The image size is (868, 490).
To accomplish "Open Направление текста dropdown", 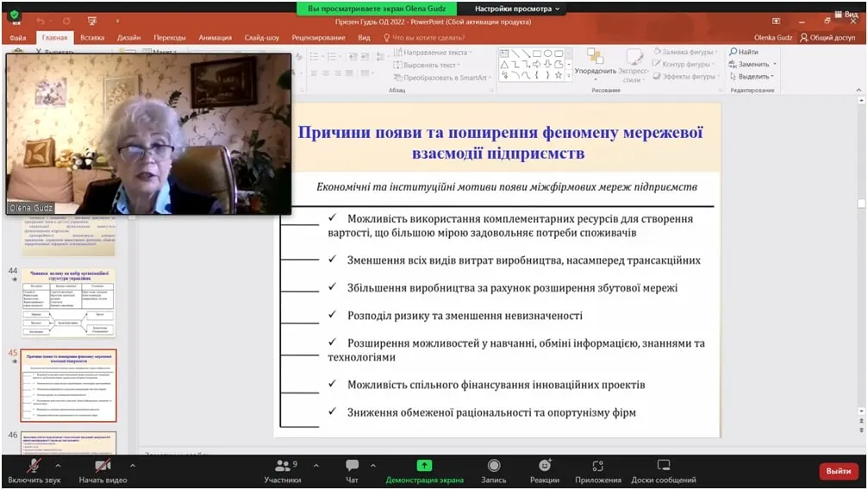I will (433, 53).
